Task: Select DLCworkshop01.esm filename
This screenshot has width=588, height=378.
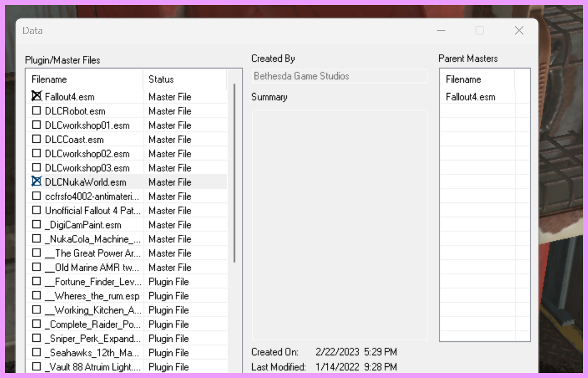Action: tap(87, 125)
